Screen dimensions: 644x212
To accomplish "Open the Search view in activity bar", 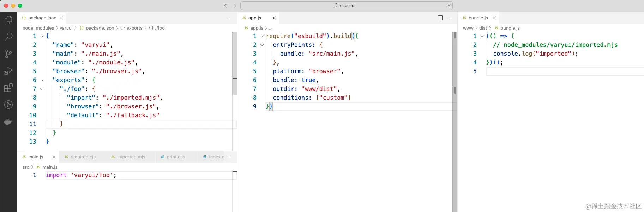I will click(8, 37).
